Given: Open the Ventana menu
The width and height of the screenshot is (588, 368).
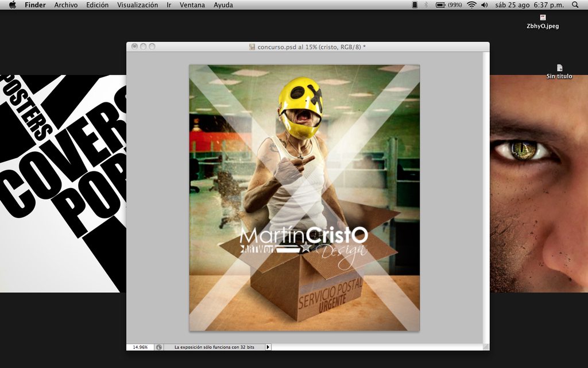Looking at the screenshot, I should click(x=192, y=5).
